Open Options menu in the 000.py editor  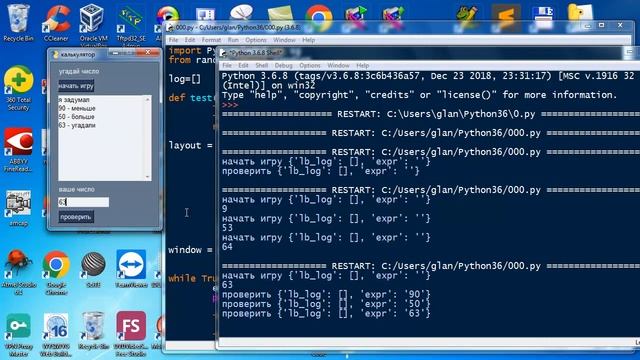(256, 40)
